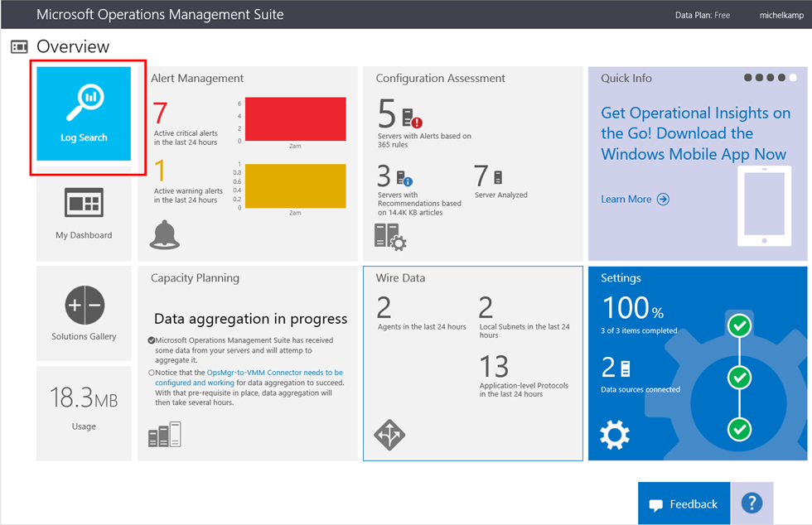Open the Log Search tile
Image resolution: width=812 pixels, height=525 pixels.
coord(84,113)
